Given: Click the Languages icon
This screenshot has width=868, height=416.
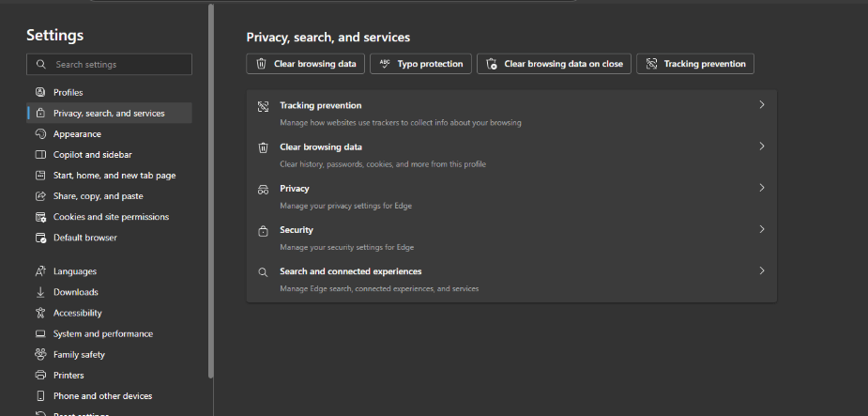Looking at the screenshot, I should coord(39,271).
